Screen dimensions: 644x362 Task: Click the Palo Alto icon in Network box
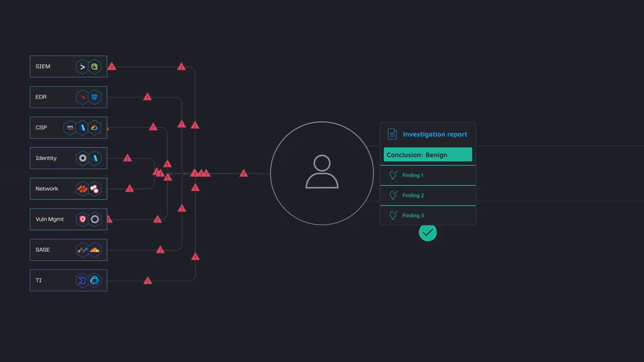click(83, 189)
